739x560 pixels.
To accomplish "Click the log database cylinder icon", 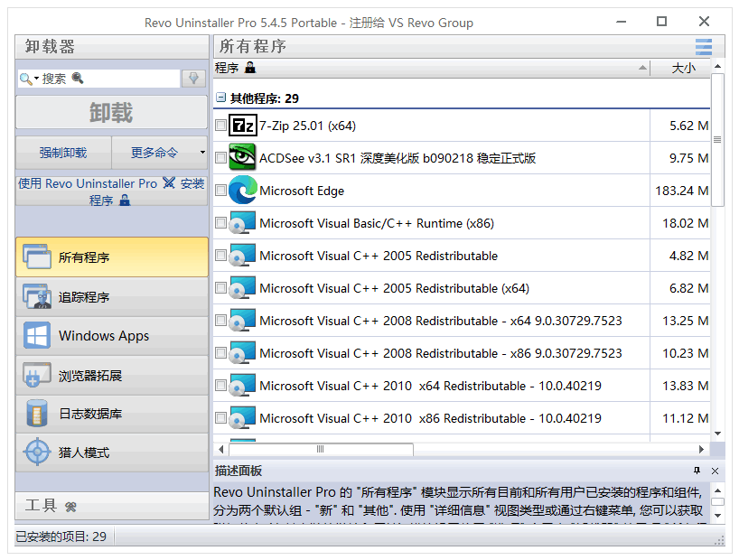I will (37, 414).
